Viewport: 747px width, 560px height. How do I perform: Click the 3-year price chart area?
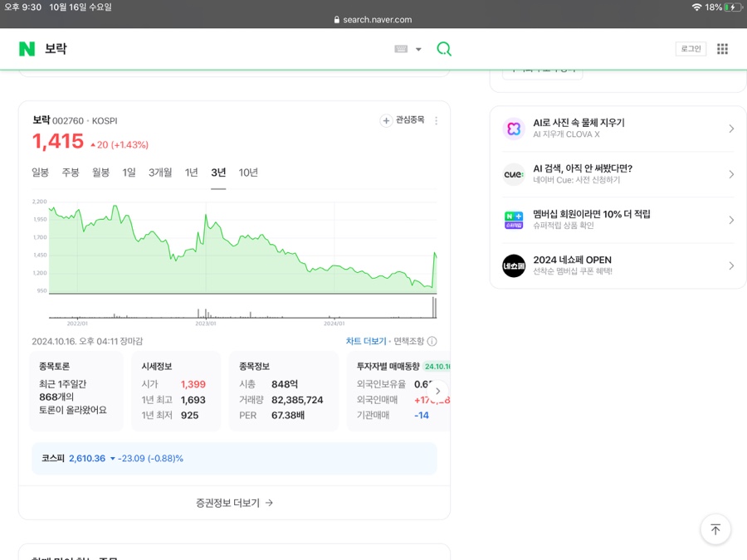pos(242,247)
